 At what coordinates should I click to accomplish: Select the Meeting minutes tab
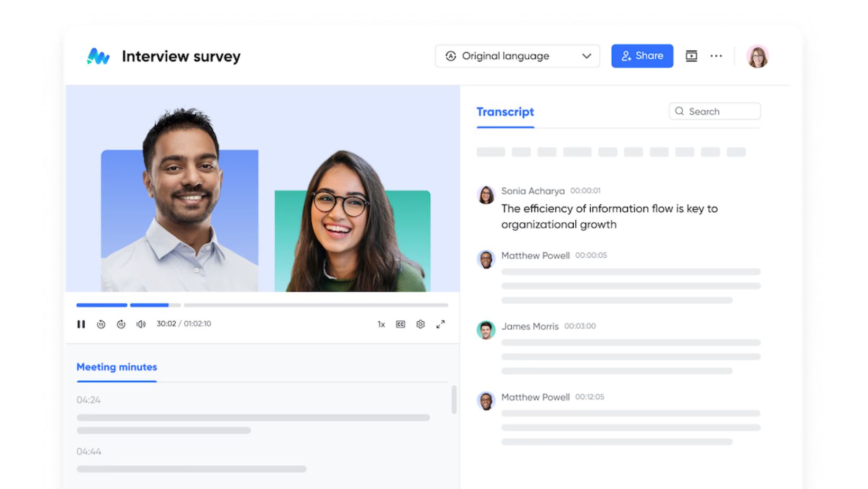pos(116,367)
